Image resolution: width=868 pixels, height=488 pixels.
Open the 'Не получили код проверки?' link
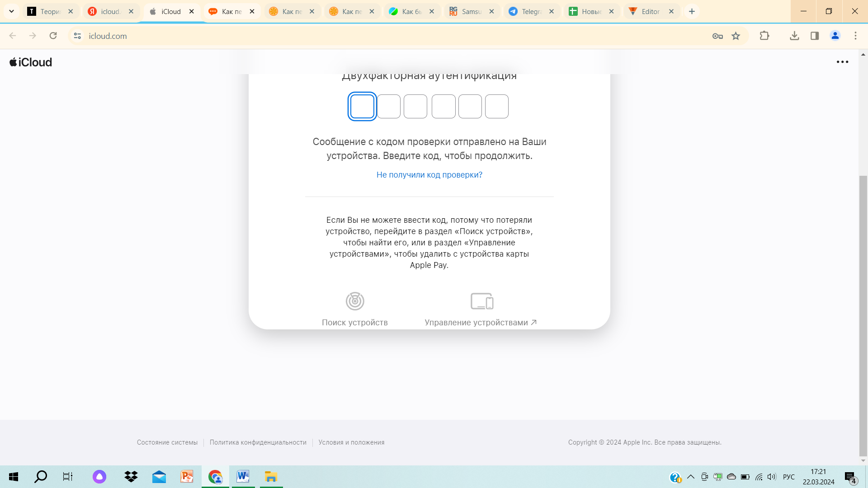coord(429,175)
